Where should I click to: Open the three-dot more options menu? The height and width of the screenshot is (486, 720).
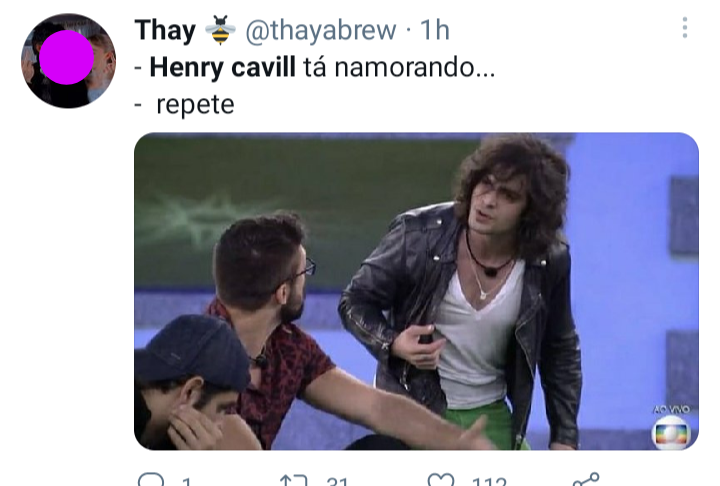[685, 28]
